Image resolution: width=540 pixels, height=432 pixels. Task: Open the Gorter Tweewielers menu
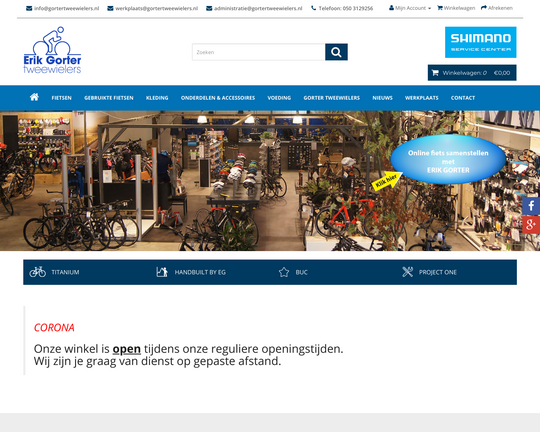click(x=332, y=98)
